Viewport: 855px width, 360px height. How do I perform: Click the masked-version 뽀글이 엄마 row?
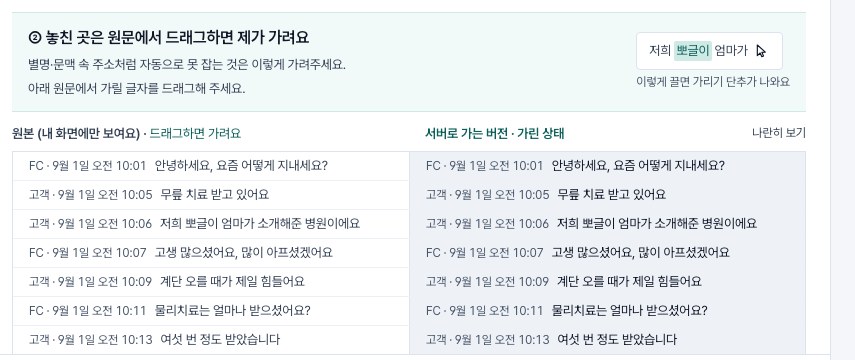[x=607, y=224]
